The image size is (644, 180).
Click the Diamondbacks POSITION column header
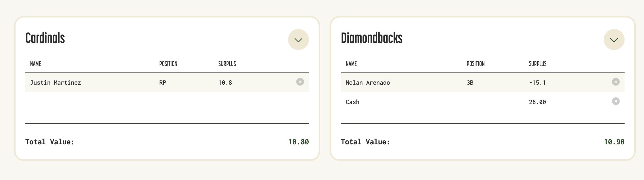pos(475,64)
